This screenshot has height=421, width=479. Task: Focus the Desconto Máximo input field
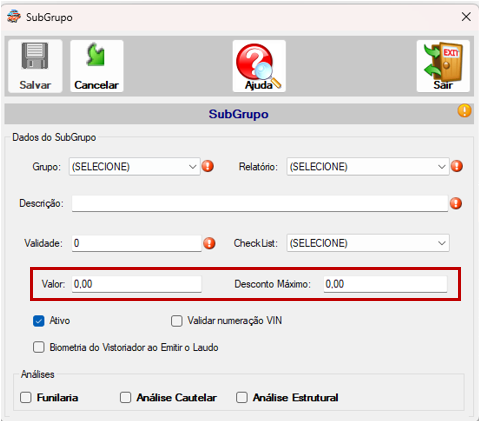click(x=385, y=284)
